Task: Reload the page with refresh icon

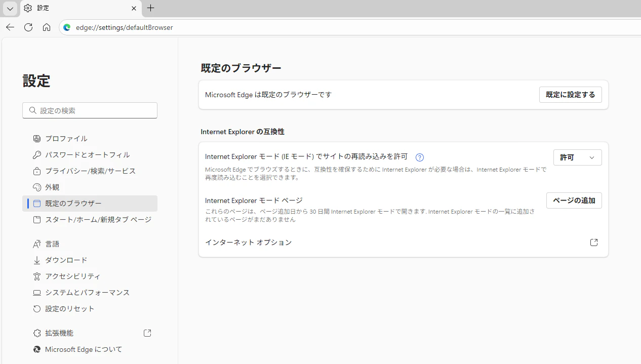Action: (28, 27)
